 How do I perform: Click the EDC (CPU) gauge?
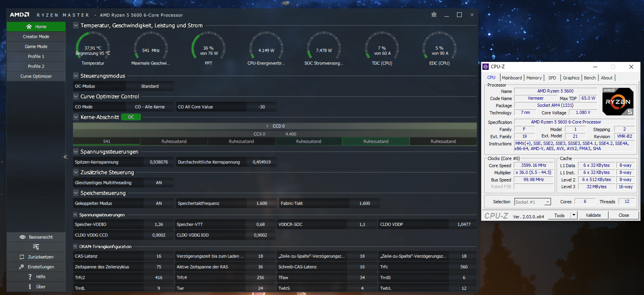pyautogui.click(x=440, y=49)
